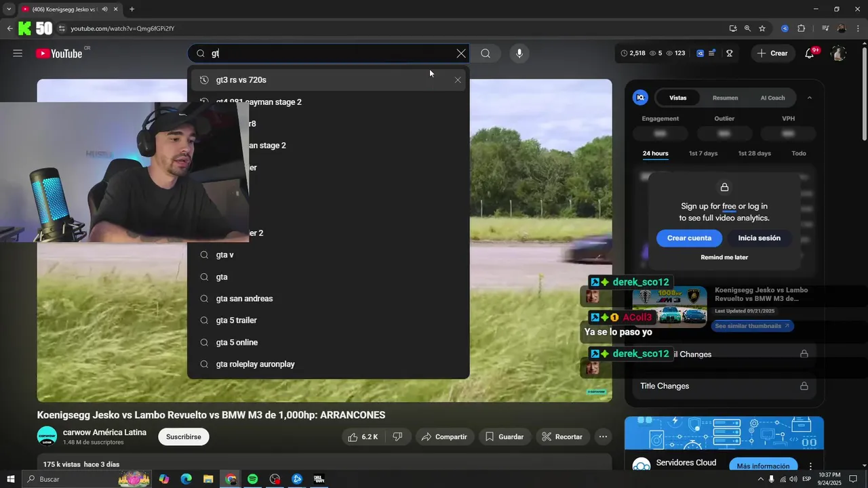Open the notifications bell
The image size is (868, 488).
click(x=810, y=54)
